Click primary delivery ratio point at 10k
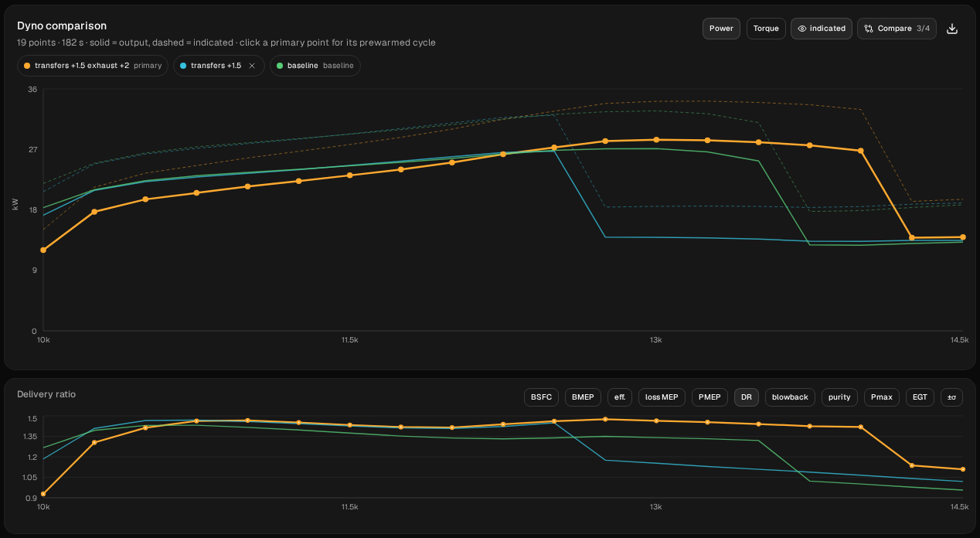Image resolution: width=980 pixels, height=538 pixels. [x=43, y=493]
